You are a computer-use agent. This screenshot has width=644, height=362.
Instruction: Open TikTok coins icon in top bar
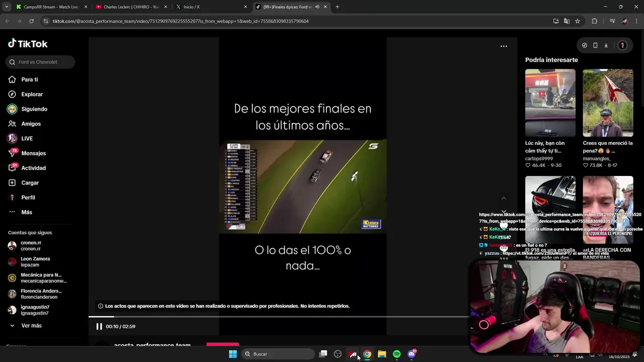pyautogui.click(x=584, y=45)
